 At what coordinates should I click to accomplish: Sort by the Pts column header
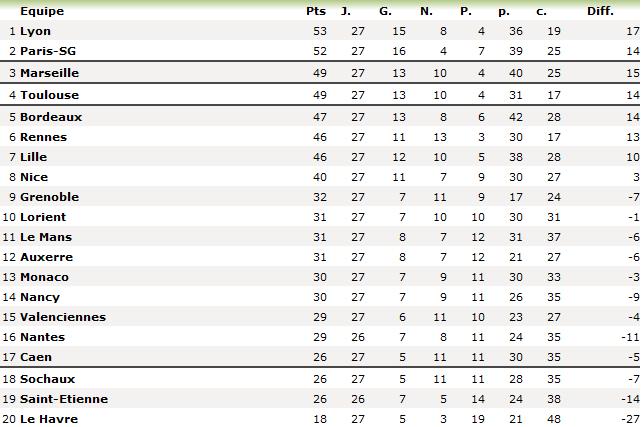pyautogui.click(x=315, y=11)
